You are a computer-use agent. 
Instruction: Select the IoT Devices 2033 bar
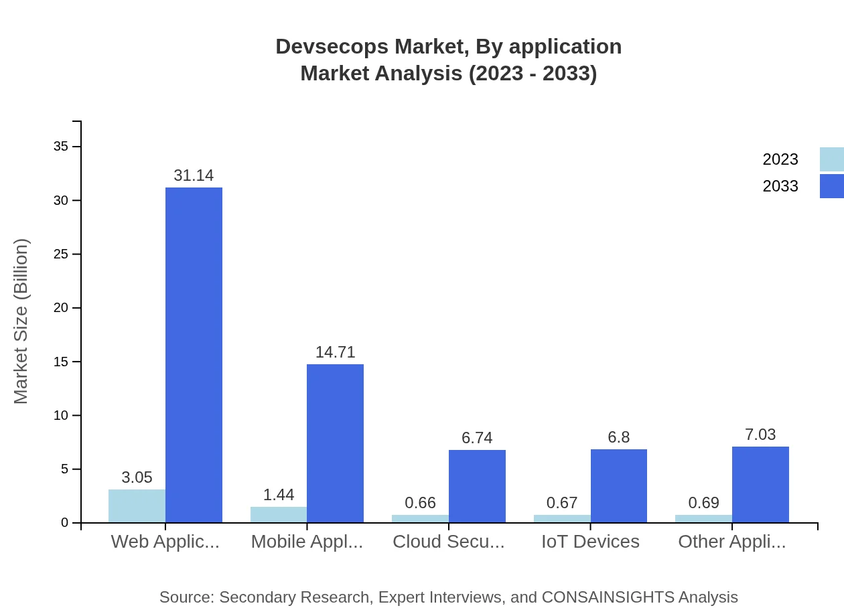pos(618,485)
